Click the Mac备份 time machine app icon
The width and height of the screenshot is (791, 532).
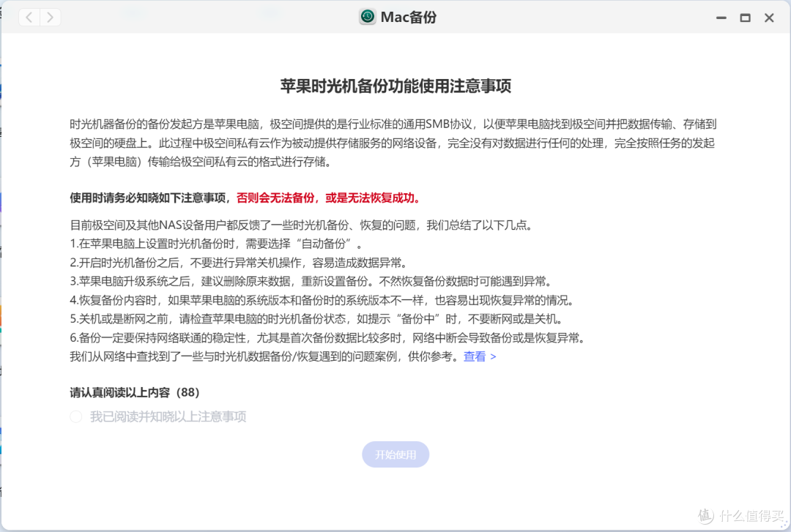coord(367,17)
